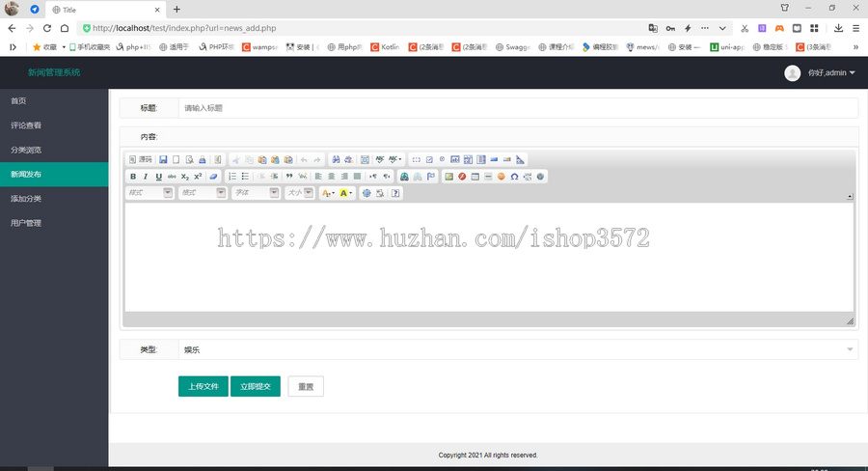Click the Undo arrow in editor
The height and width of the screenshot is (471, 868).
click(x=304, y=159)
